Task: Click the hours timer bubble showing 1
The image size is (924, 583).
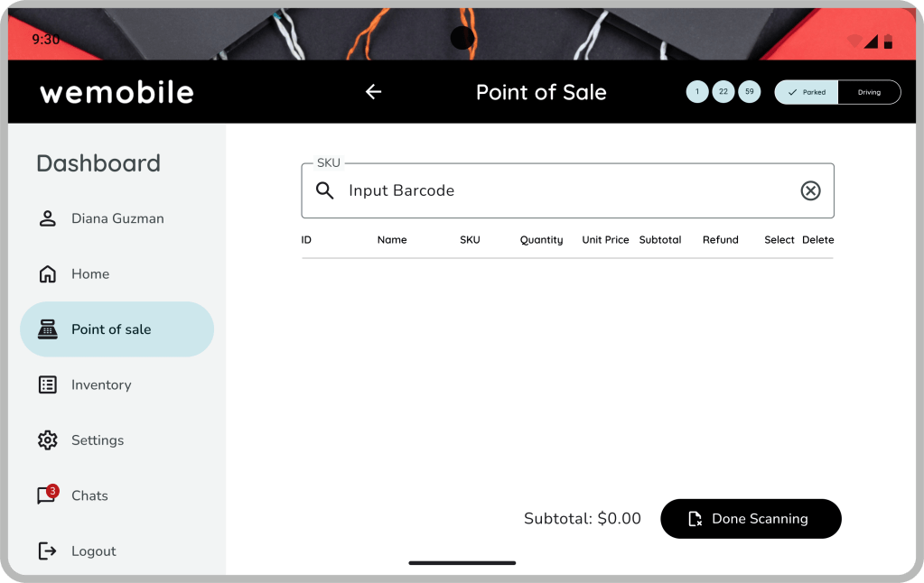Action: point(697,92)
